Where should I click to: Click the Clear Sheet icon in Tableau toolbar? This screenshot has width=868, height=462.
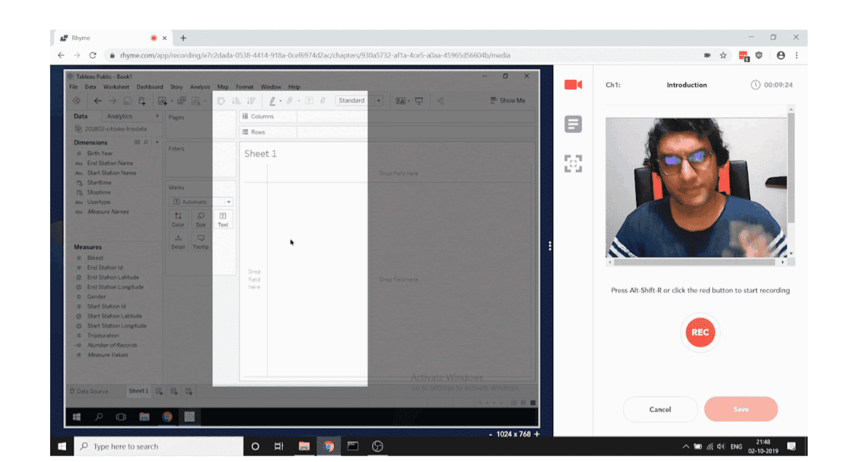coord(196,101)
